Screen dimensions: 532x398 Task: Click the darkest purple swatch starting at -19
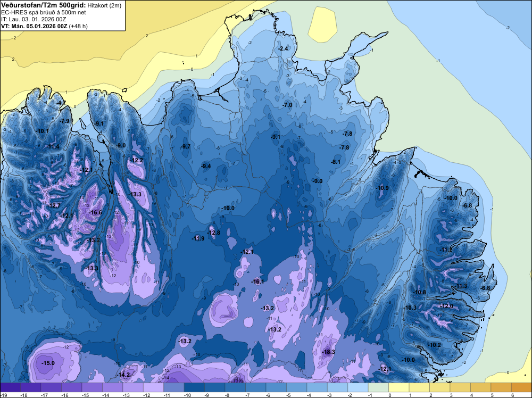click(10, 387)
